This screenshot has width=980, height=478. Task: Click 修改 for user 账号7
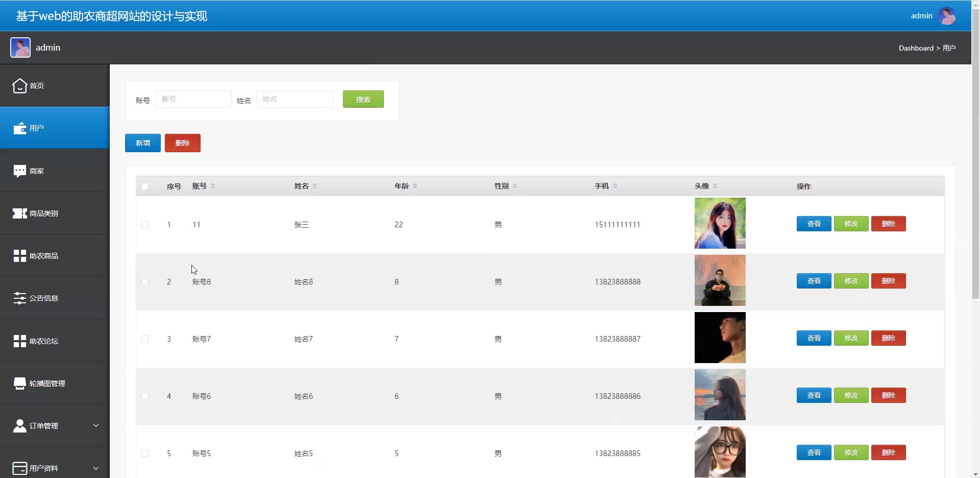[851, 338]
